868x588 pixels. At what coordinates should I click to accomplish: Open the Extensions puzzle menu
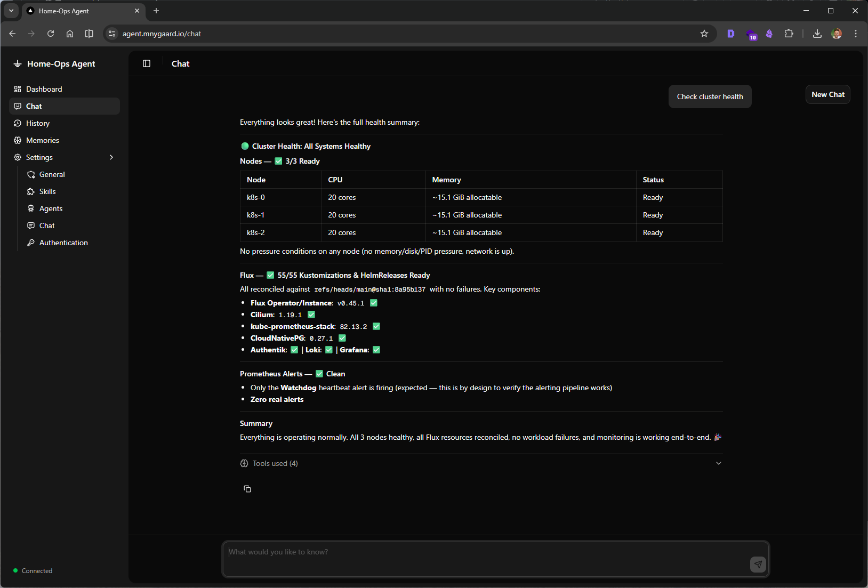coord(789,34)
